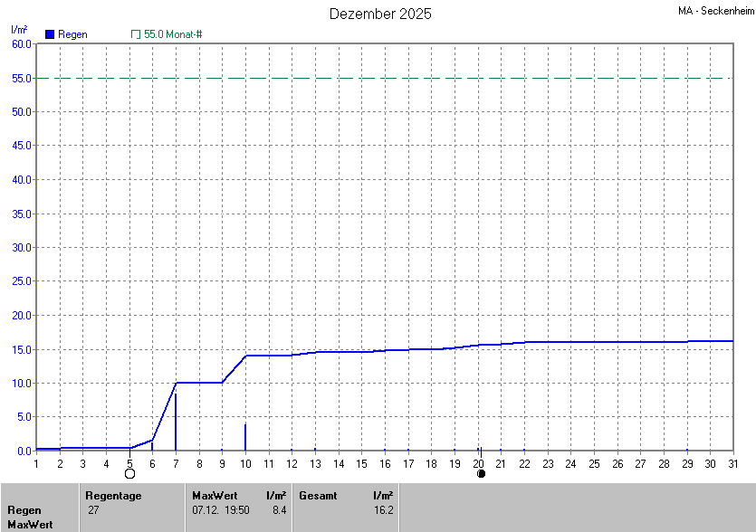This screenshot has height=532, width=756.
Task: Select day 15 on the x-axis
Action: [x=361, y=463]
